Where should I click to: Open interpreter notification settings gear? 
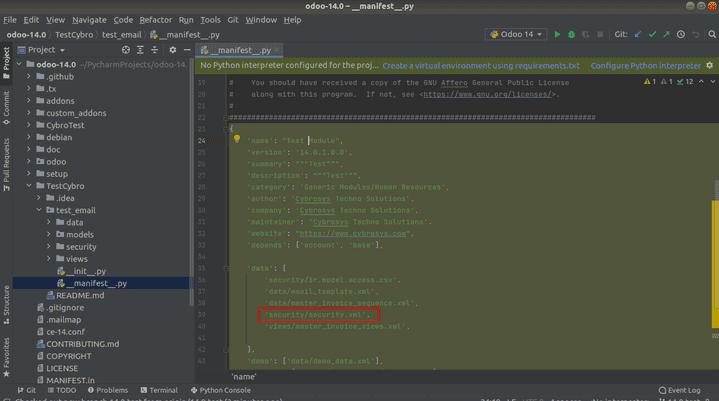pyautogui.click(x=709, y=66)
